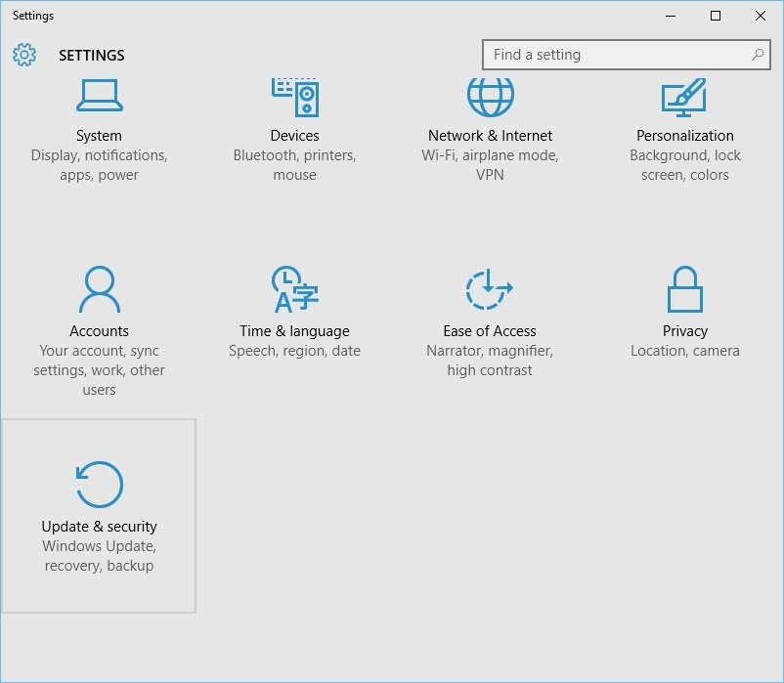Viewport: 784px width, 683px height.
Task: Open Time & language clock icon
Action: [295, 289]
